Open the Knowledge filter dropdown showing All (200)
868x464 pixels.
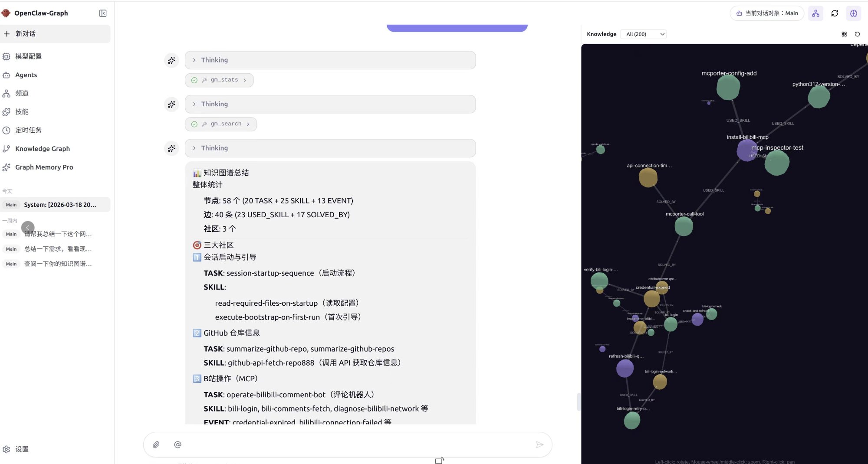click(643, 34)
